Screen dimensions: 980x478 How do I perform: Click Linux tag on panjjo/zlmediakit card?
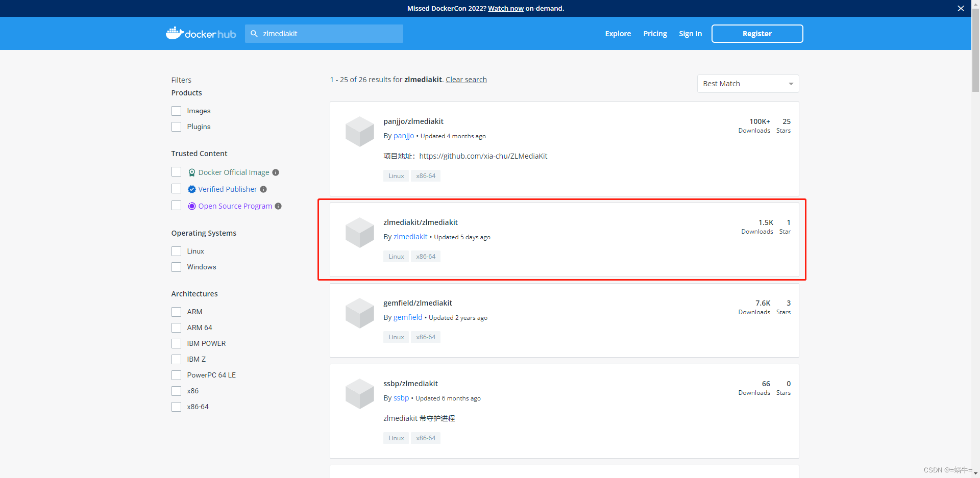click(396, 176)
